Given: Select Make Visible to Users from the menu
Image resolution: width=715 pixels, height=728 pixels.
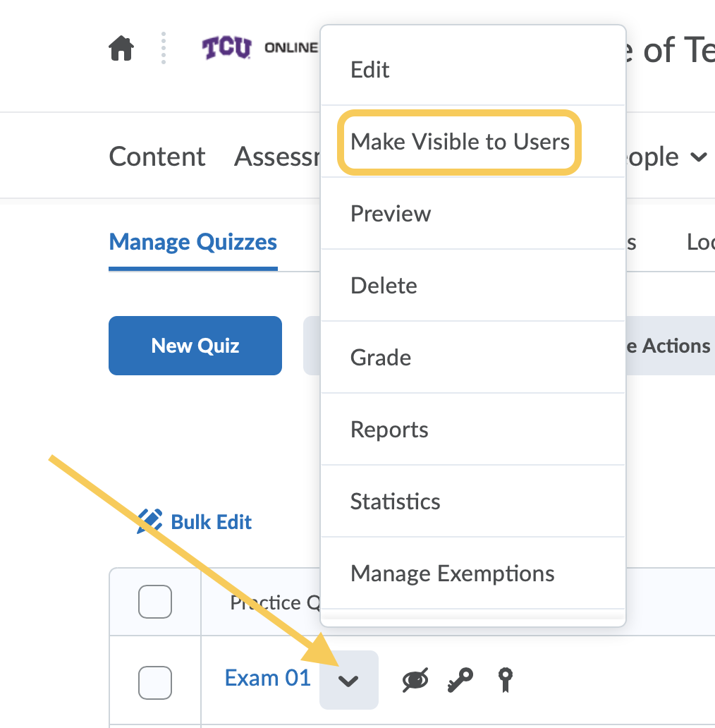Looking at the screenshot, I should (460, 142).
